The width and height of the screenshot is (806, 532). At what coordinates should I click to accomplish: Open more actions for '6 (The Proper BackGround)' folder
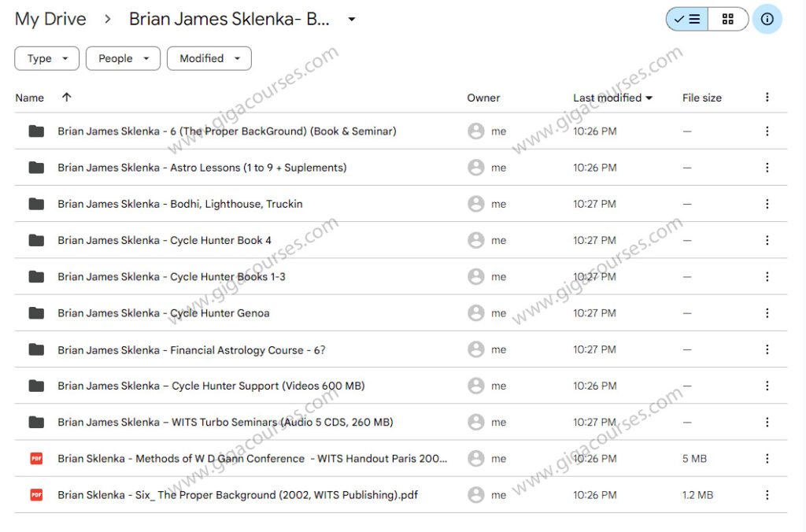[767, 131]
